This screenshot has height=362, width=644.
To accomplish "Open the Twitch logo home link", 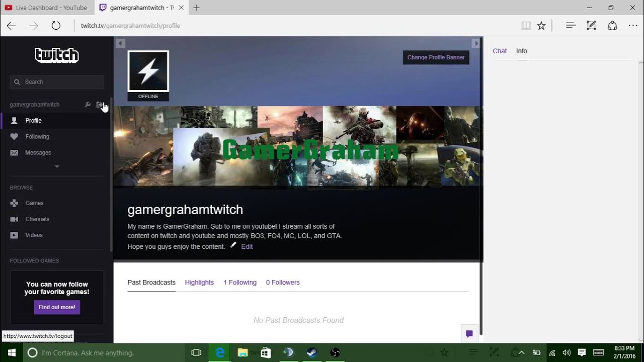I will 56,55.
